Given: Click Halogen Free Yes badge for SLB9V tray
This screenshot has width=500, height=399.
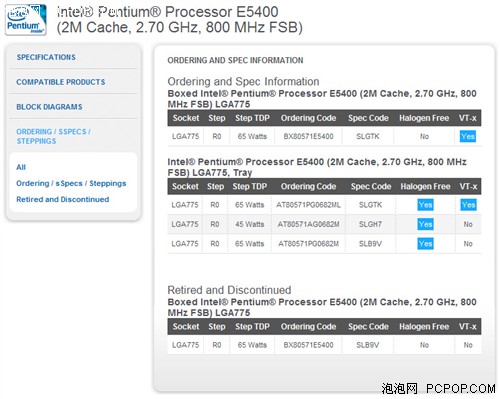Looking at the screenshot, I should pyautogui.click(x=425, y=244).
